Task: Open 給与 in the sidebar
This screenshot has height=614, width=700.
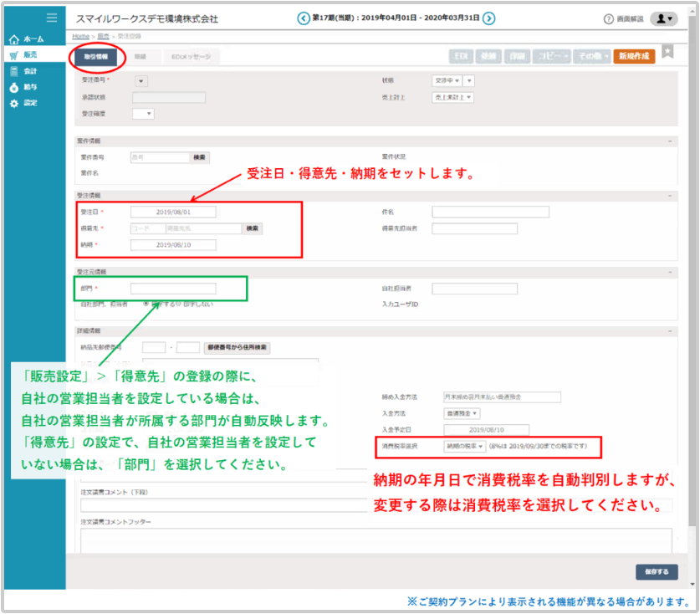Action: coord(28,87)
